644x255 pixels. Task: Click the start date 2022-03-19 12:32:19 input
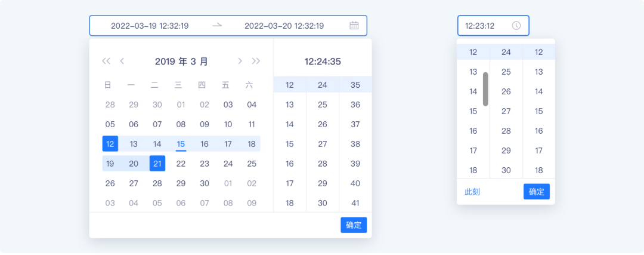pyautogui.click(x=150, y=26)
